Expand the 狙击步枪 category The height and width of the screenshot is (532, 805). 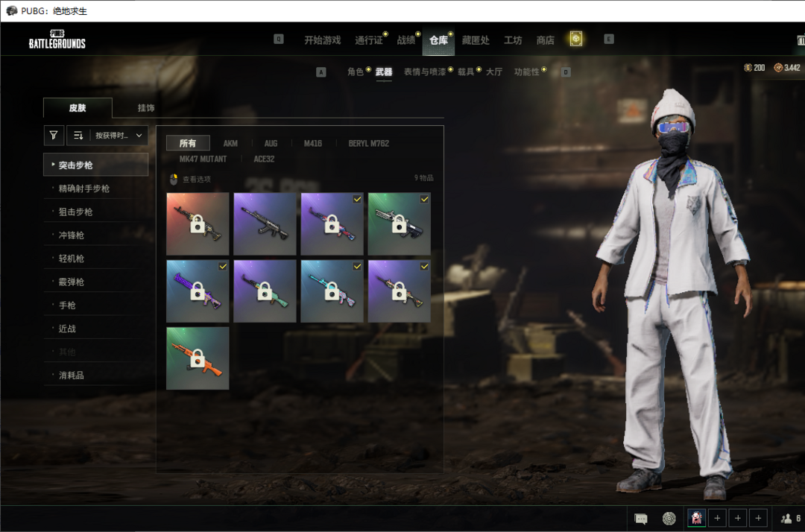click(x=96, y=212)
